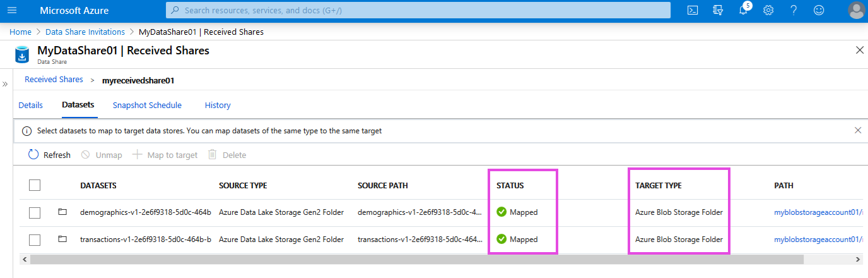Click the scrollbar right arrow
The height and width of the screenshot is (278, 868).
859,259
